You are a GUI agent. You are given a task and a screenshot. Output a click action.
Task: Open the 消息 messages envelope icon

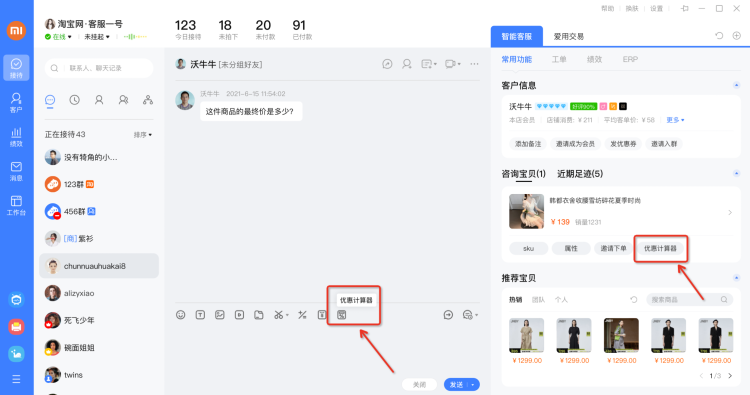(16, 171)
